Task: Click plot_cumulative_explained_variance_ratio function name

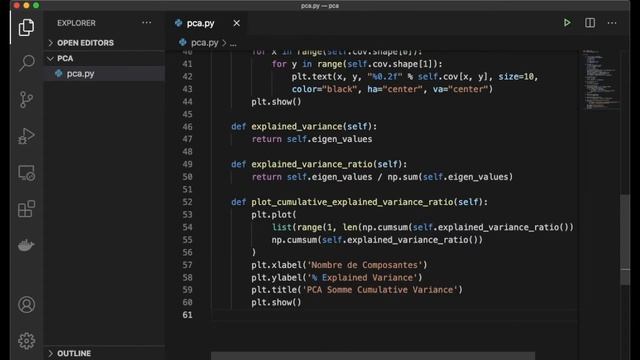Action: coord(352,202)
